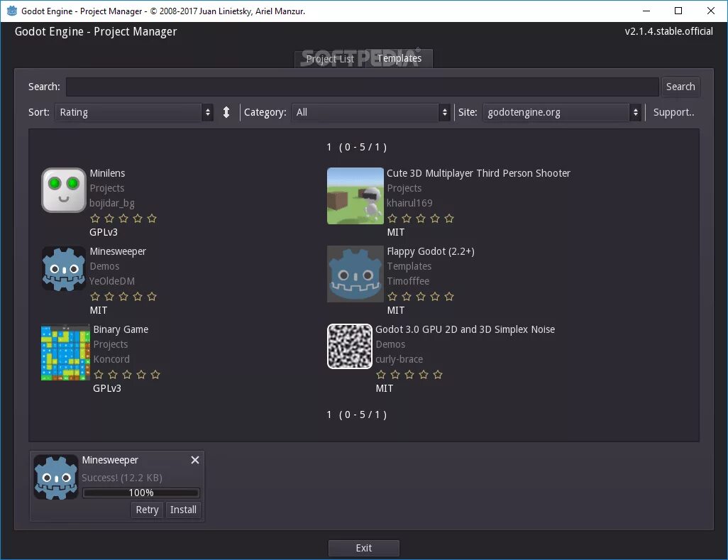Switch to the Project List tab
Viewport: 728px width, 560px height.
[x=330, y=59]
